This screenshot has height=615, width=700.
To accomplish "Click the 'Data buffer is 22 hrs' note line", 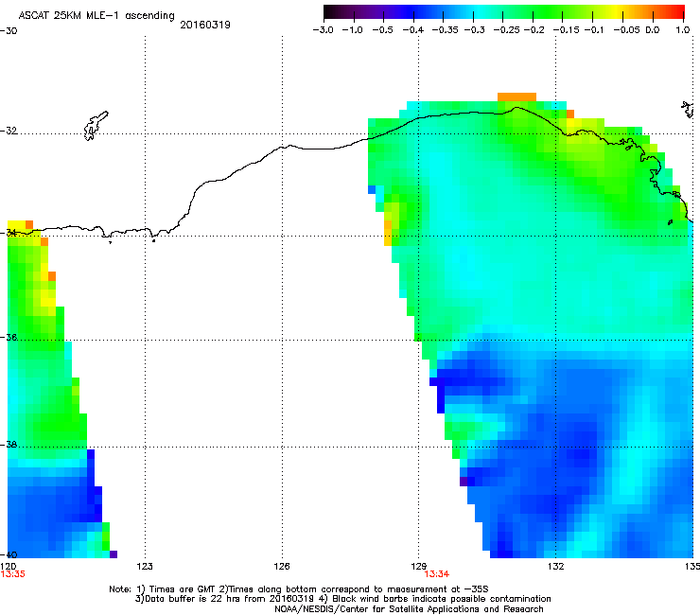I will pos(342,599).
